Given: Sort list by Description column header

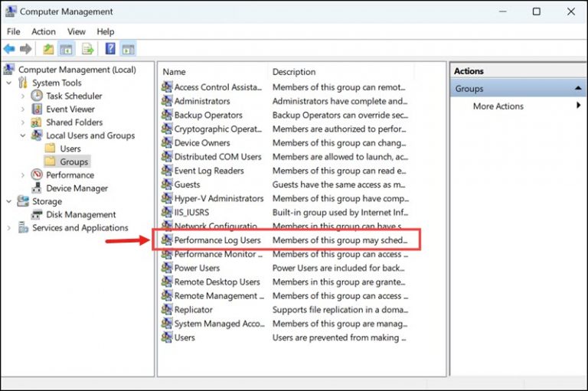Looking at the screenshot, I should click(x=294, y=72).
